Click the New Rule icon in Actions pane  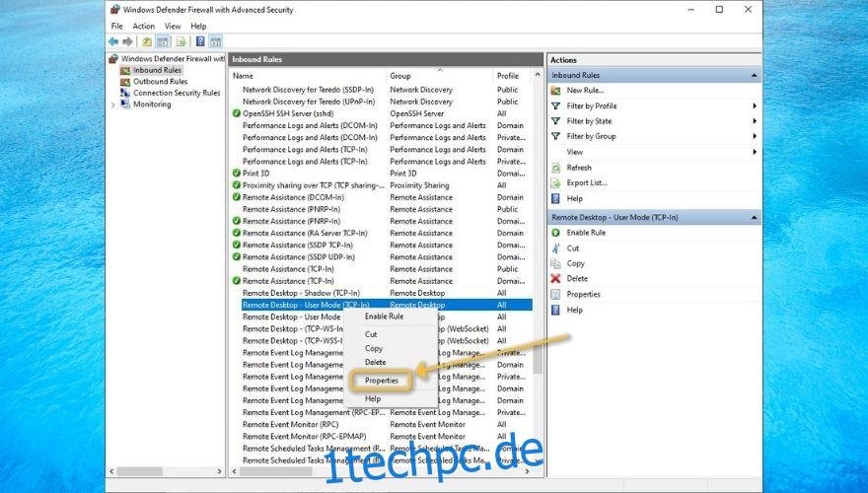pos(555,90)
